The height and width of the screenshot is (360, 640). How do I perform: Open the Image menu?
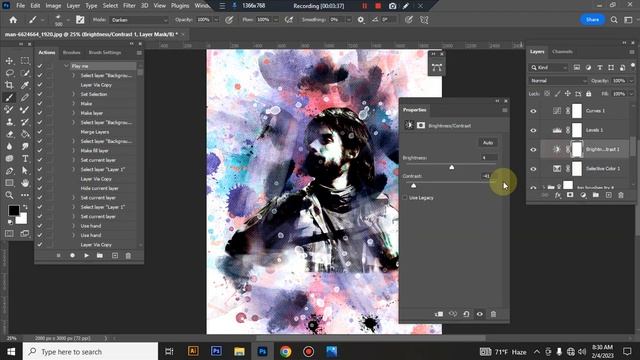tap(53, 6)
